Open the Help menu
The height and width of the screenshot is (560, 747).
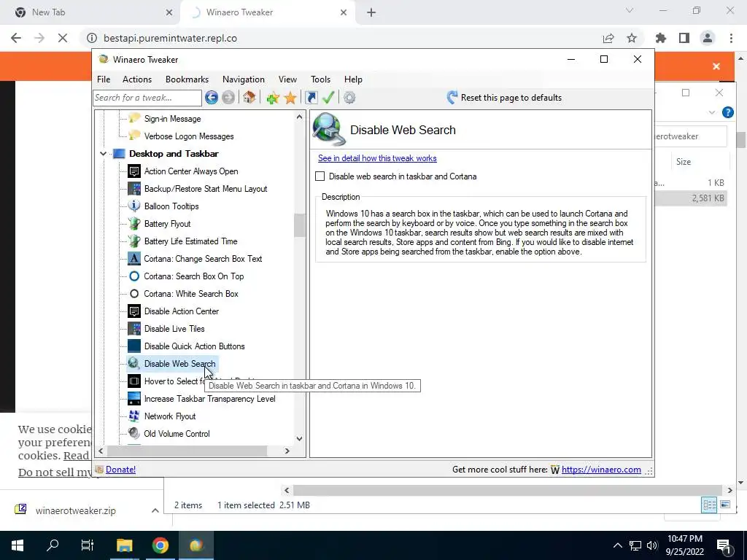[353, 79]
